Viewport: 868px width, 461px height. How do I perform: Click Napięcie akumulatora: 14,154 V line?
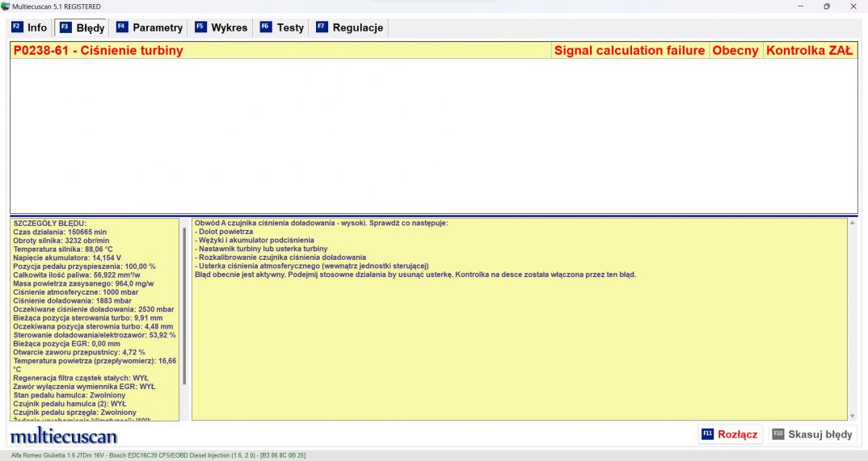tap(67, 258)
